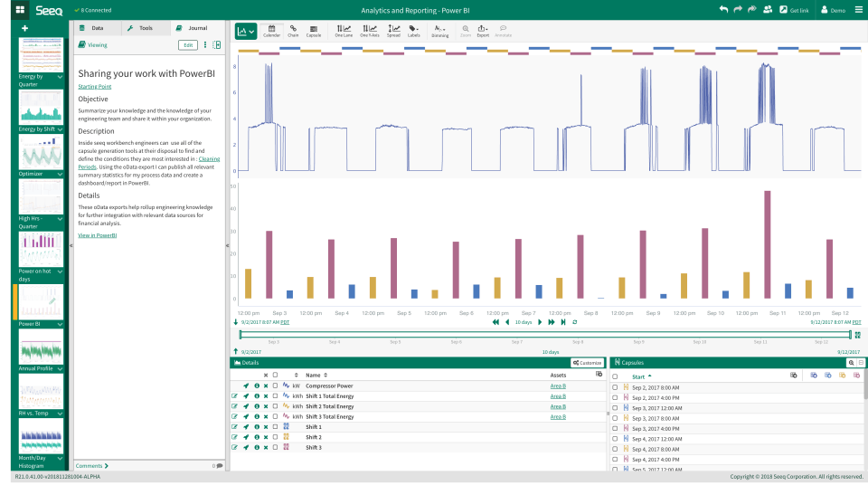Select the Annual Profile worksheet thumbnail
Screen dimensions: 868x495
41,347
